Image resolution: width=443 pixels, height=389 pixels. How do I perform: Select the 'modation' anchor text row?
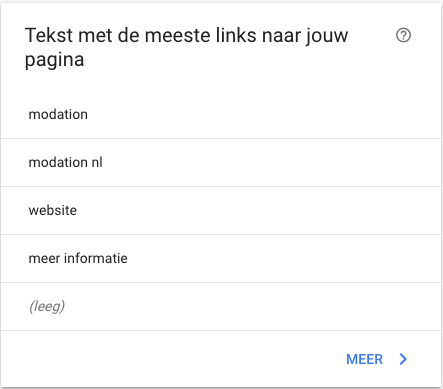pyautogui.click(x=221, y=114)
